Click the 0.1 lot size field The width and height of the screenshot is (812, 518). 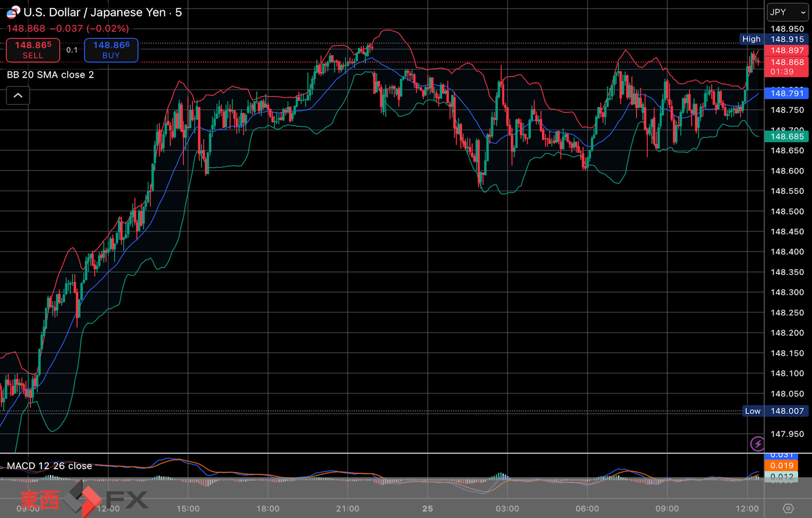(x=72, y=50)
